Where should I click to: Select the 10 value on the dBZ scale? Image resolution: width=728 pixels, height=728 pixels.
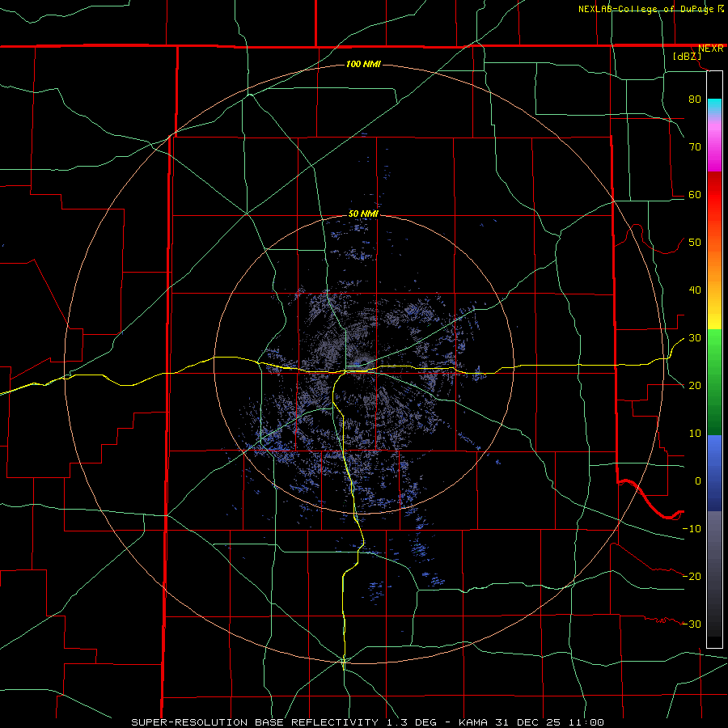695,434
